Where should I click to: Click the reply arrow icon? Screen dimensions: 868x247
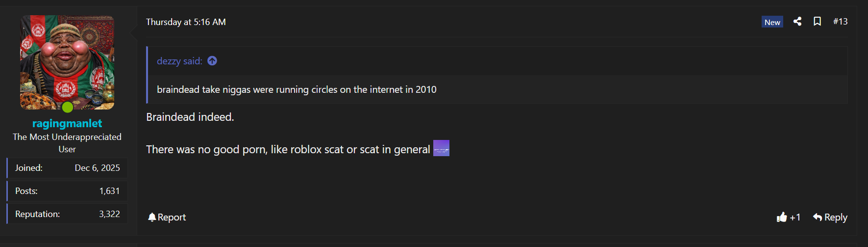pyautogui.click(x=818, y=217)
